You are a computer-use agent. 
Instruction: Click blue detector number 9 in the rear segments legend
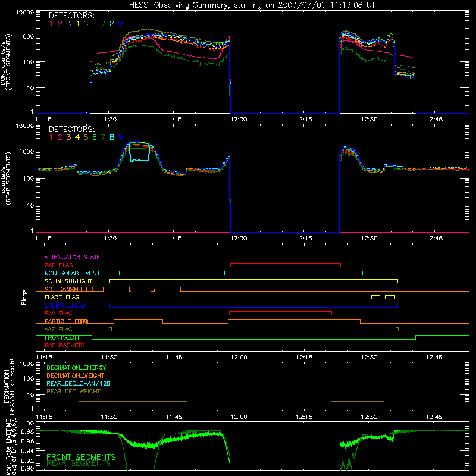121,137
